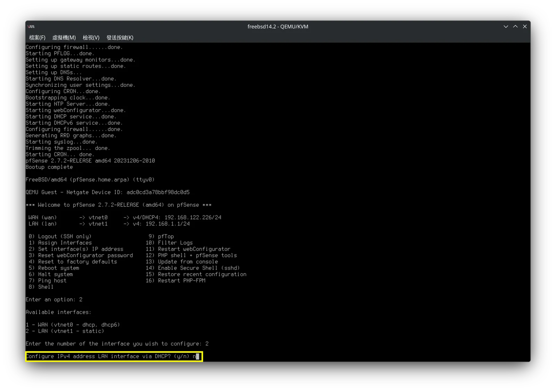Click '13) Update from console' option
Viewport: 556px width, 392px height.
point(182,261)
